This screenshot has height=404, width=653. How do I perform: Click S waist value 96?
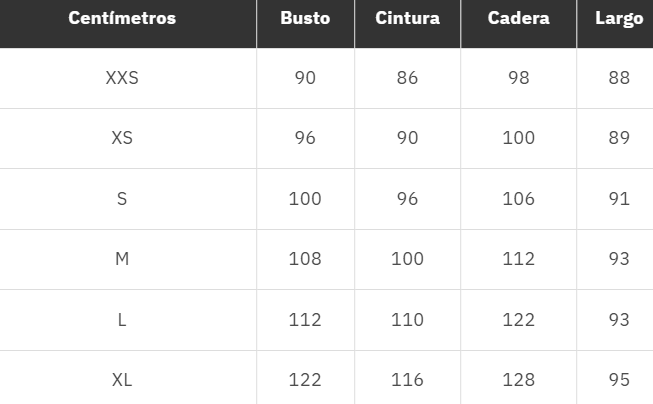pos(407,199)
